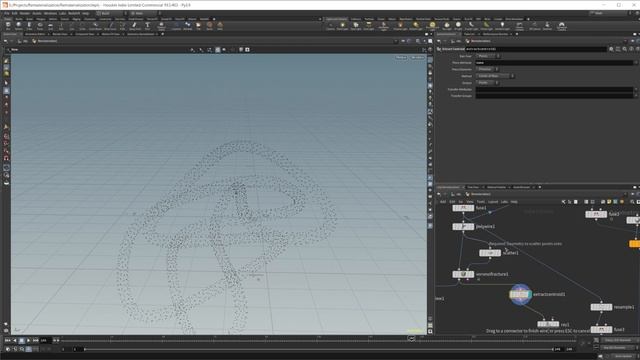Image resolution: width=640 pixels, height=360 pixels.
Task: Click Play in reverse on the timeline
Action: [x=15, y=340]
